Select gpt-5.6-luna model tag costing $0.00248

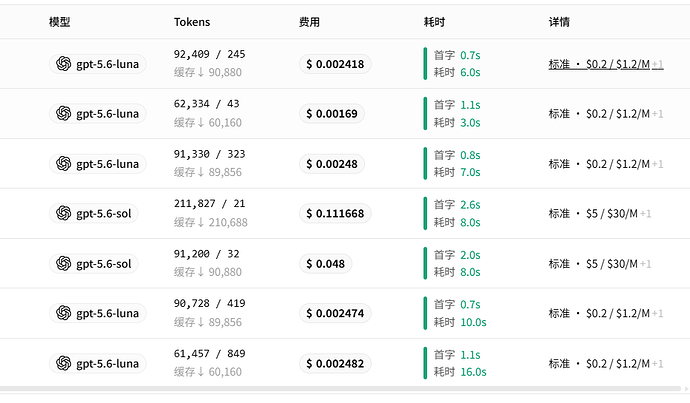tap(97, 164)
